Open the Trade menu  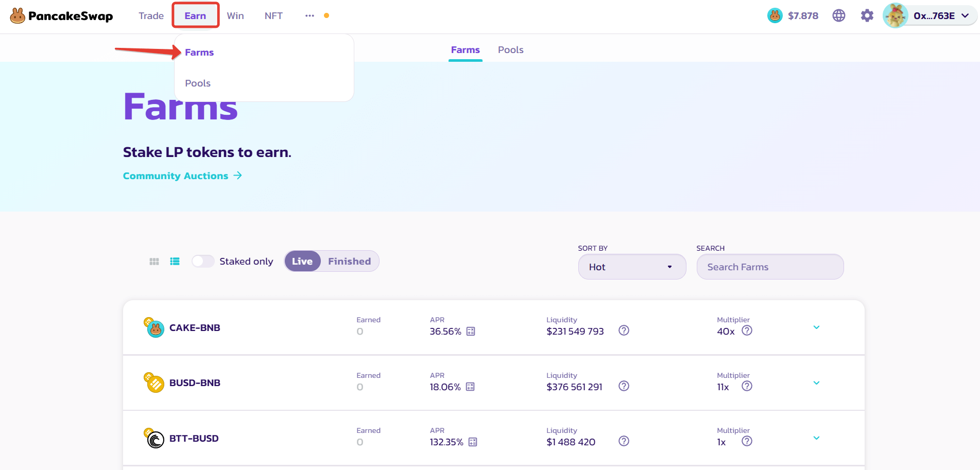point(151,16)
